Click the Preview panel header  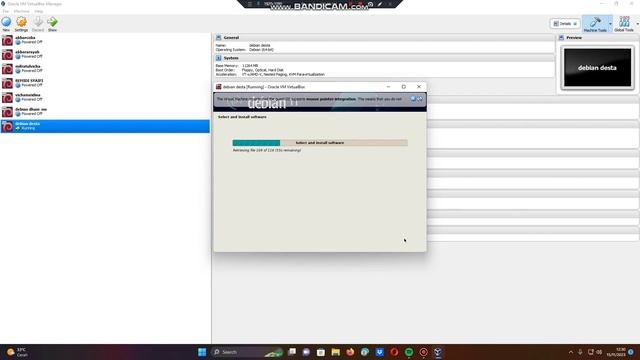click(598, 38)
